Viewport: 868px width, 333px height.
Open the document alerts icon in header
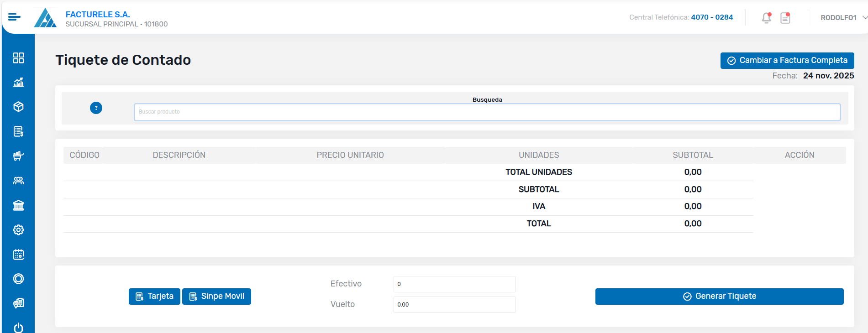tap(785, 18)
